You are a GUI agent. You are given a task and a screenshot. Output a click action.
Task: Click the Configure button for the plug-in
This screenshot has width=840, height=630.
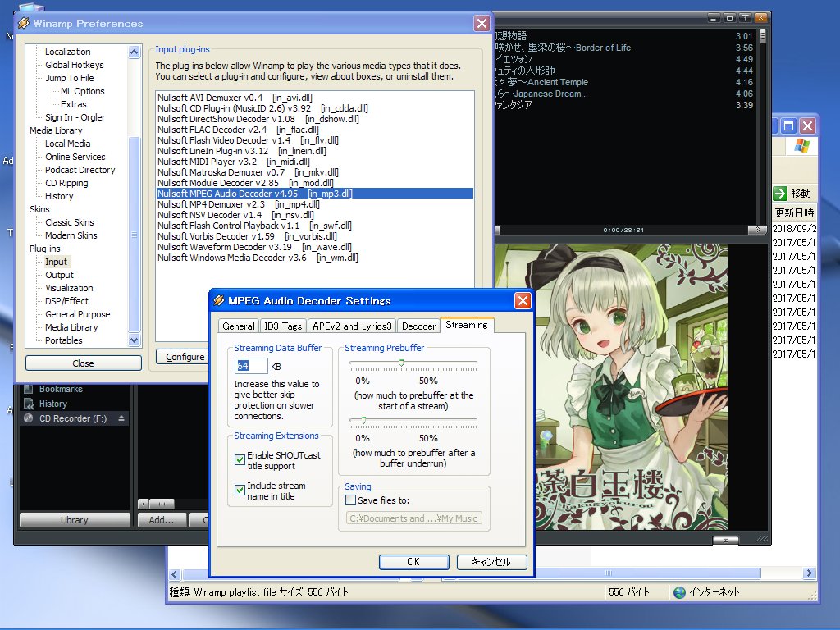tap(185, 356)
